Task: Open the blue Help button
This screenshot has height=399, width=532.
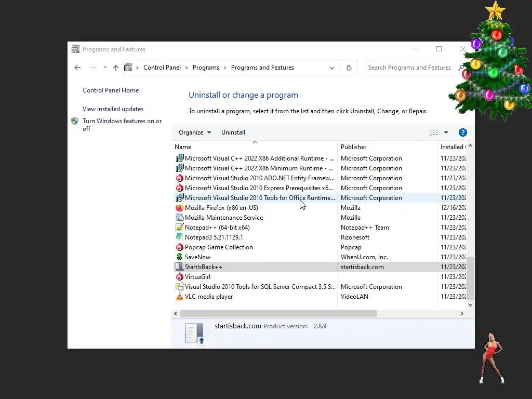Action: (463, 132)
